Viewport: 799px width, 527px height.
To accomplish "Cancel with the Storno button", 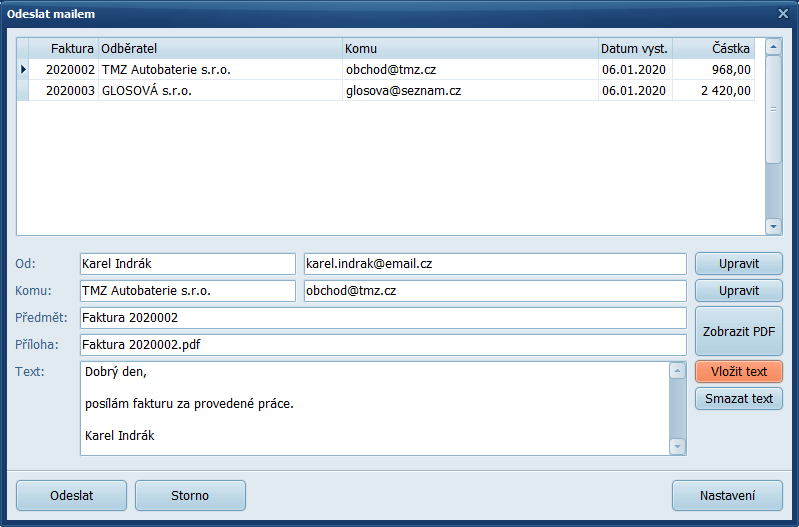I will [x=190, y=495].
